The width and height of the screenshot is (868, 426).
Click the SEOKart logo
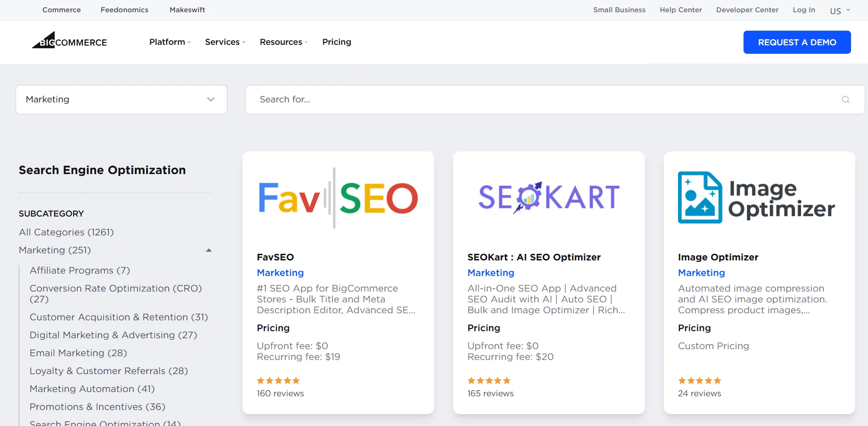tap(548, 198)
